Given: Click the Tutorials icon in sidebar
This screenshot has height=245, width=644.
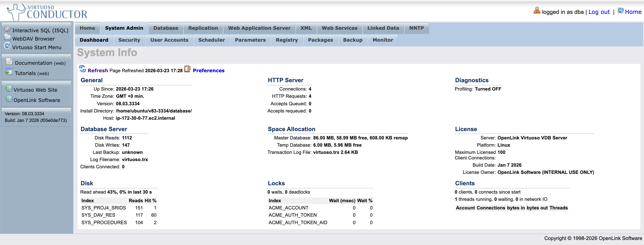Looking at the screenshot, I should point(9,72).
